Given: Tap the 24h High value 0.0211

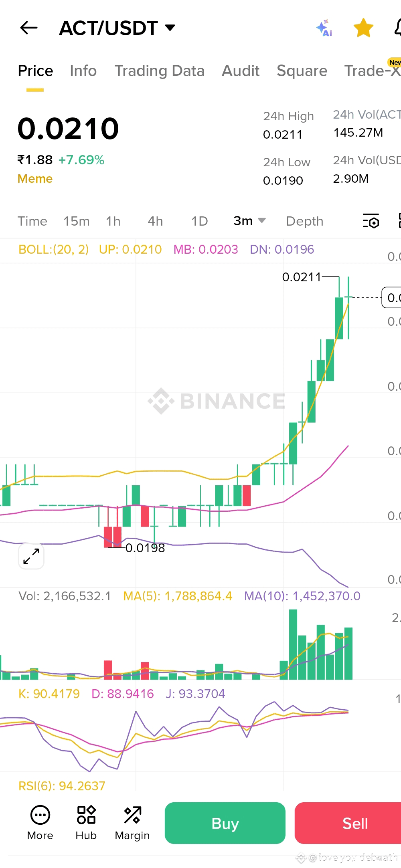Looking at the screenshot, I should point(283,135).
